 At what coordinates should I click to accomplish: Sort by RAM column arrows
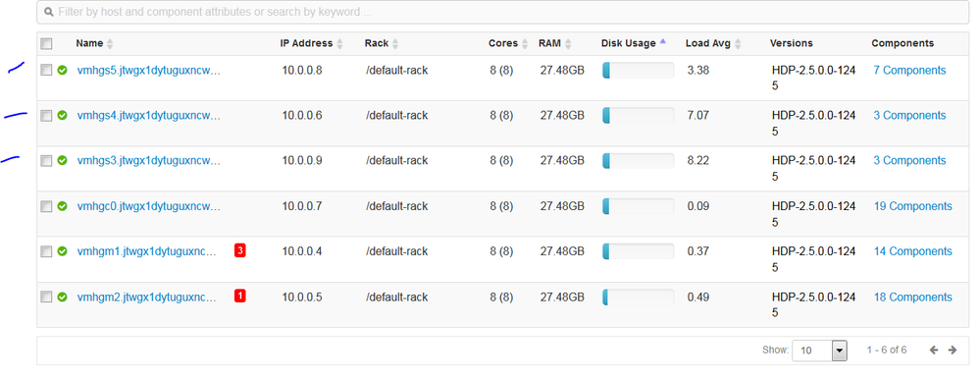(x=568, y=44)
